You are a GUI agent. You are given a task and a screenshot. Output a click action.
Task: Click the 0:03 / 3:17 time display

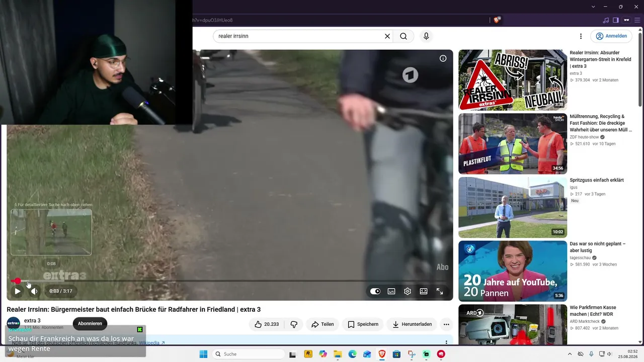tap(61, 291)
